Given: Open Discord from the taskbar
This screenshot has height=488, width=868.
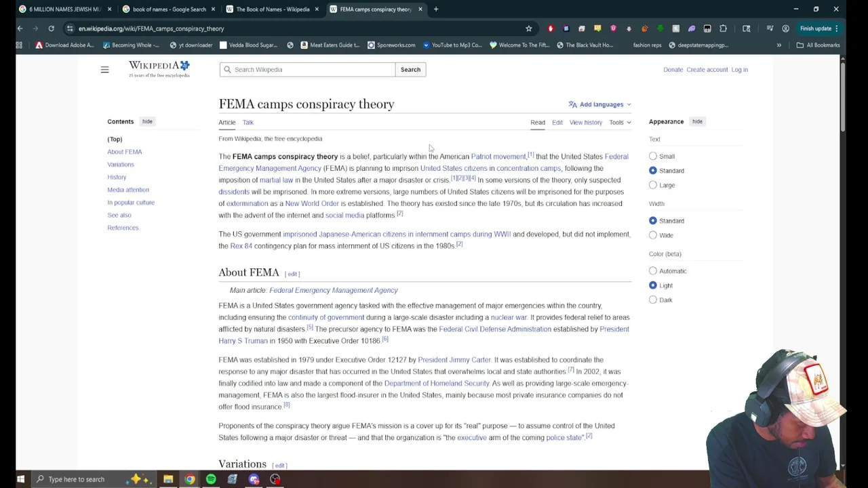Looking at the screenshot, I should coord(254,479).
